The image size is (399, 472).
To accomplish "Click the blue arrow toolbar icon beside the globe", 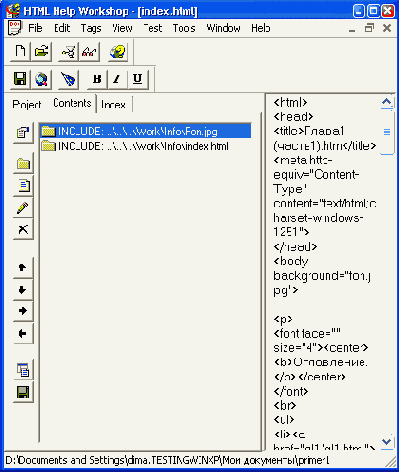I will (68, 79).
